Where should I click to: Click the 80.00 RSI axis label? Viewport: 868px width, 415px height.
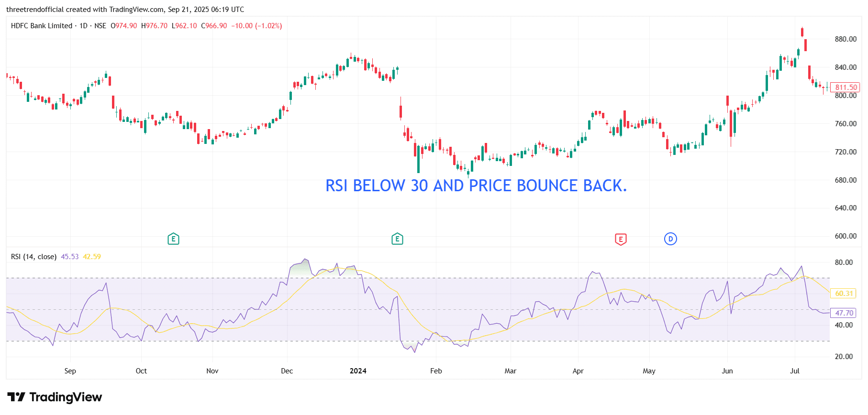click(844, 262)
